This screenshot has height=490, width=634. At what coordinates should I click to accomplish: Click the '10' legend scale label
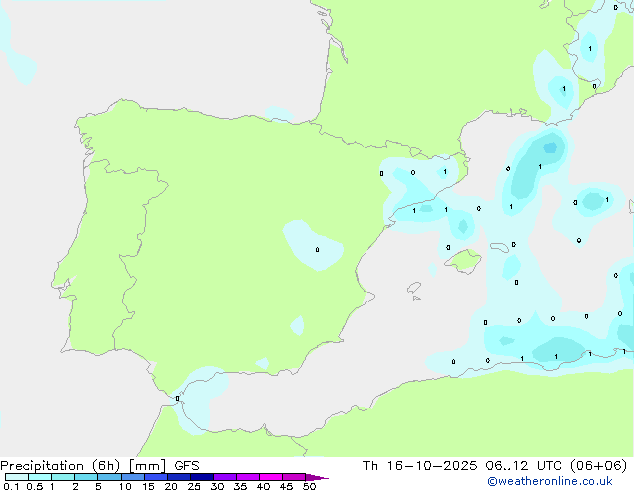(x=125, y=486)
